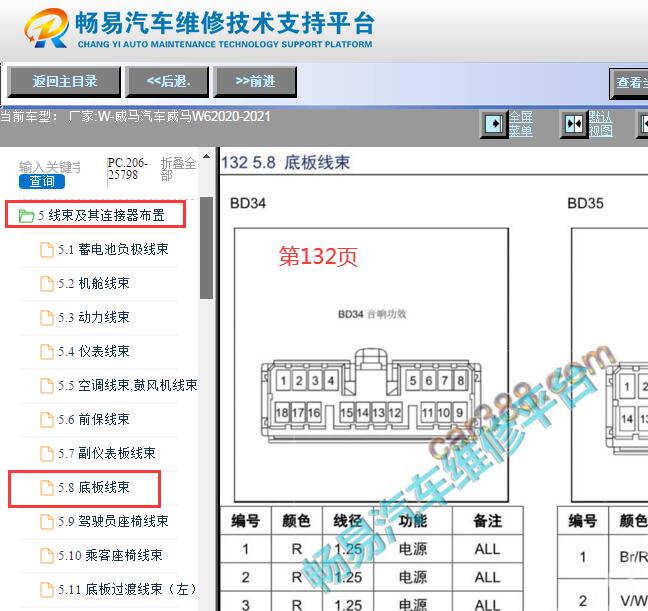Click the 返回主目录 button
The image size is (648, 611).
tap(64, 81)
